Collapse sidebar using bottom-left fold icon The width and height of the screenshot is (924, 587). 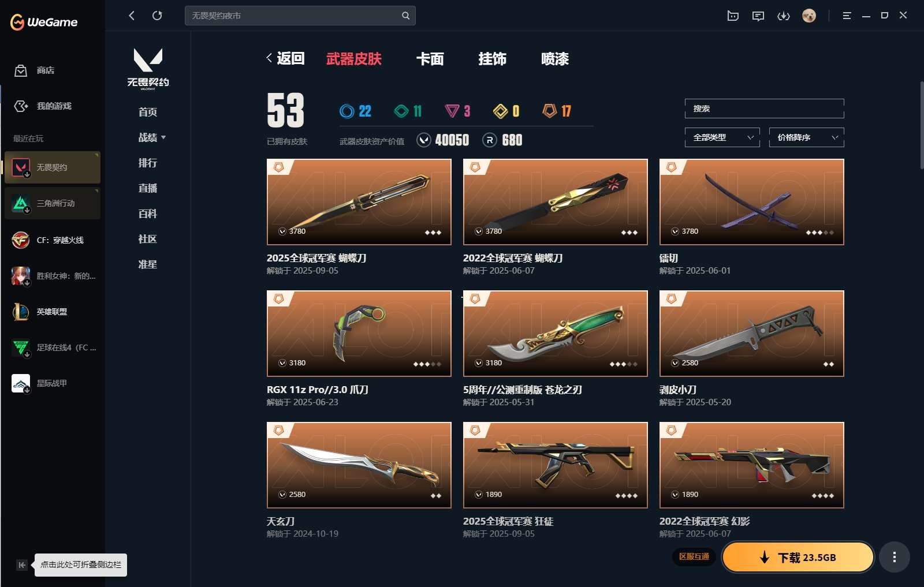(x=21, y=565)
